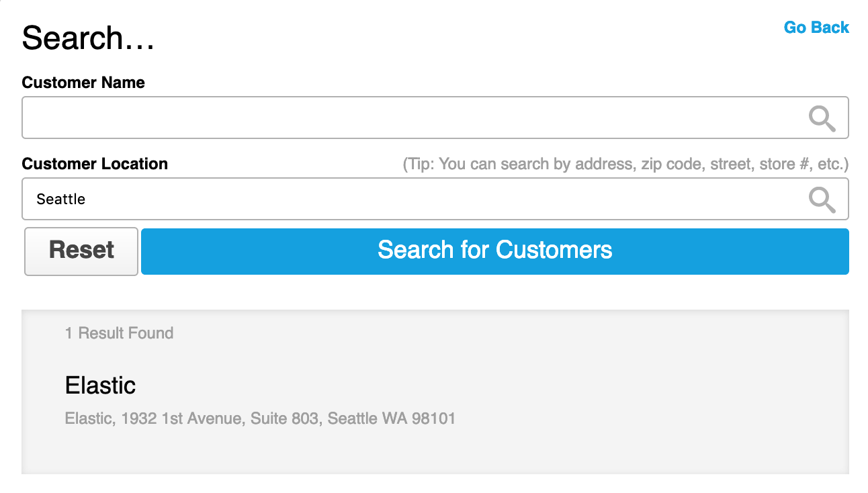Click the word Seattle in the location box
868x493 pixels.
[61, 199]
